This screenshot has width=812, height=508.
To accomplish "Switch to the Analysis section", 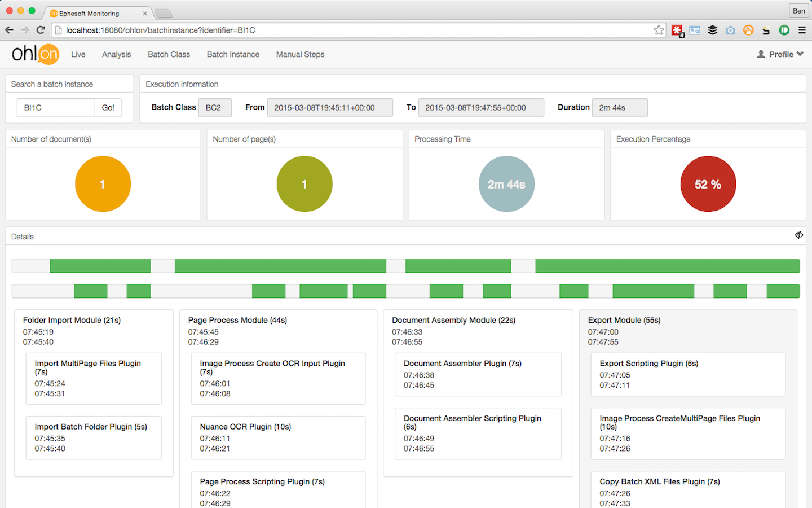I will [116, 54].
